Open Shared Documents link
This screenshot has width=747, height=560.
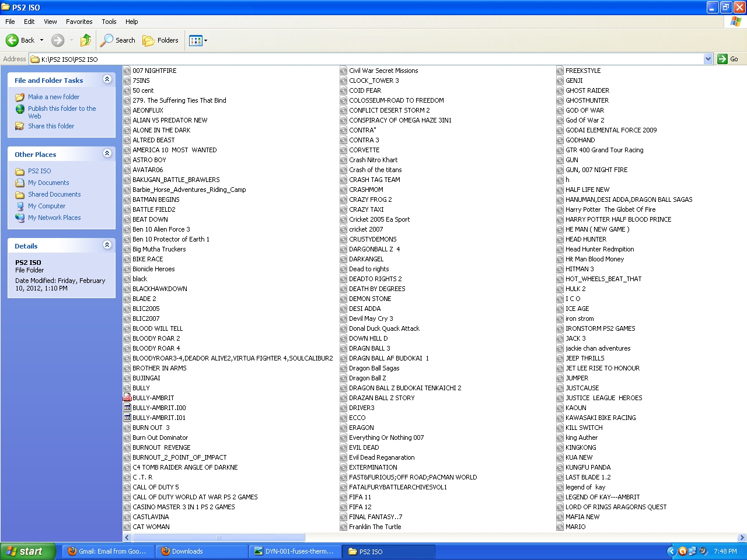tap(54, 194)
